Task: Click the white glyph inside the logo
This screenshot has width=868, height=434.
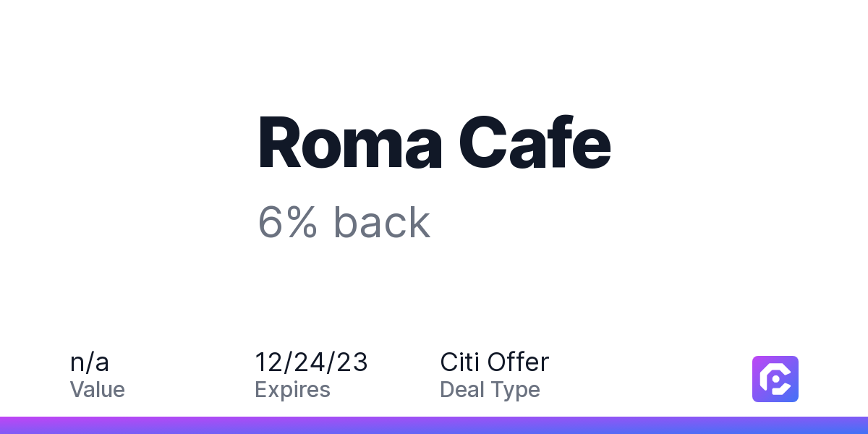Action: point(775,378)
